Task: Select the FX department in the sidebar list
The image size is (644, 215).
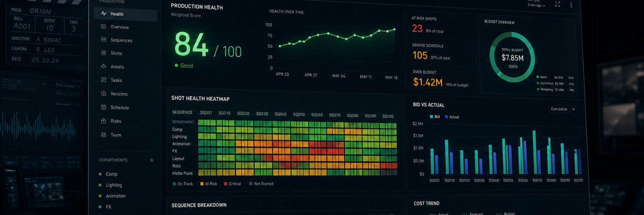Action: [108, 206]
